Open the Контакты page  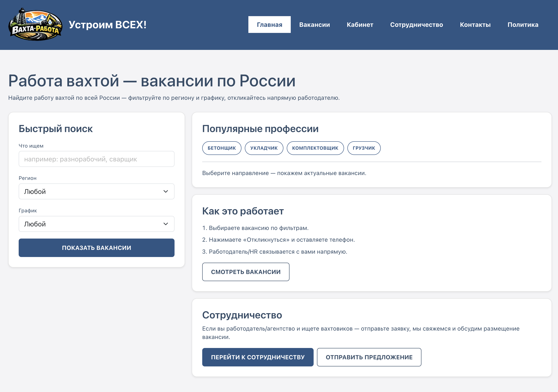475,24
